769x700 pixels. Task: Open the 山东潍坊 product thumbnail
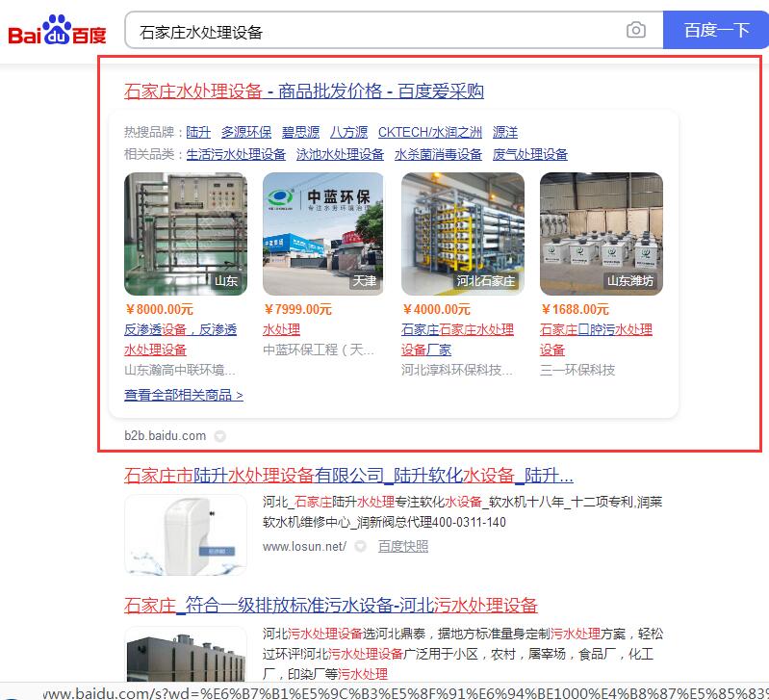point(602,234)
